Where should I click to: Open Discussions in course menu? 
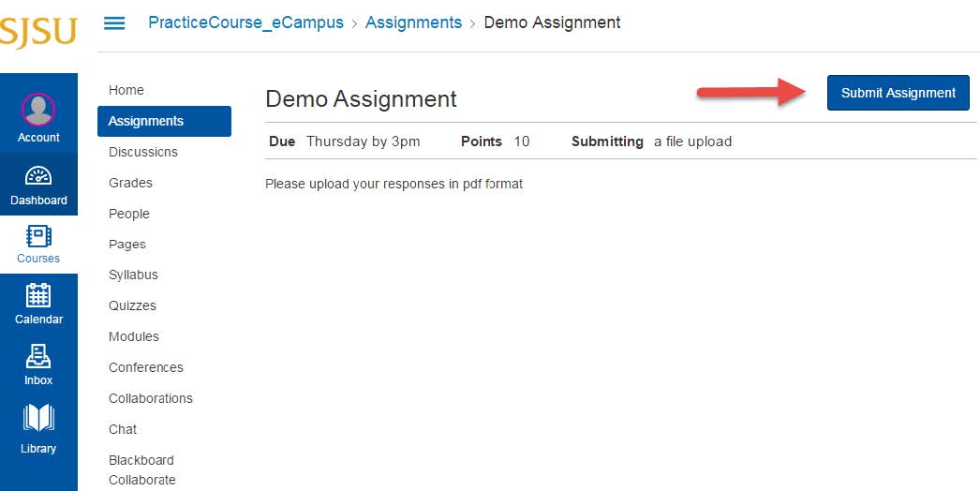click(143, 152)
